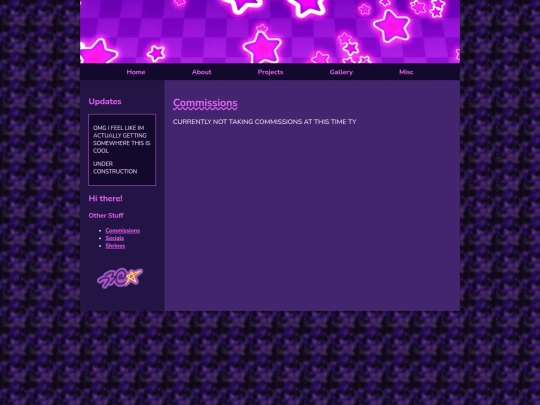Viewport: 540px width, 405px height.
Task: Open the Misc navigation link
Action: [x=406, y=72]
